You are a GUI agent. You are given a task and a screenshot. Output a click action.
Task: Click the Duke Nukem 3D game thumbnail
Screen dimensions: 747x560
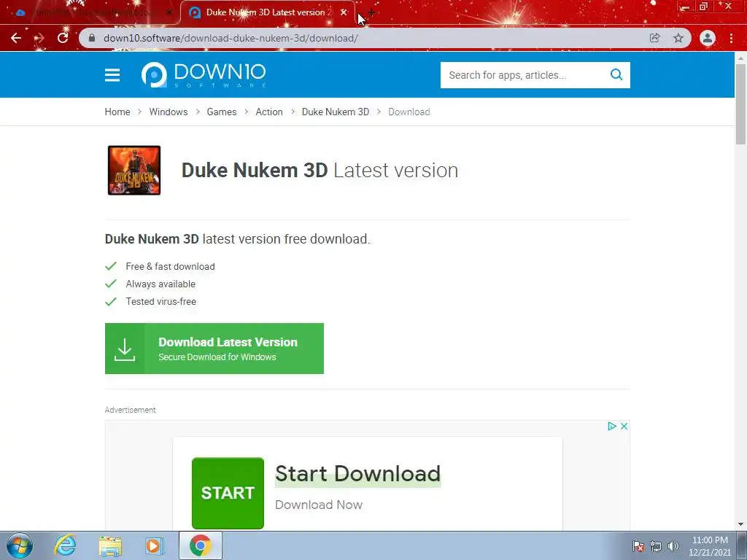pyautogui.click(x=134, y=170)
